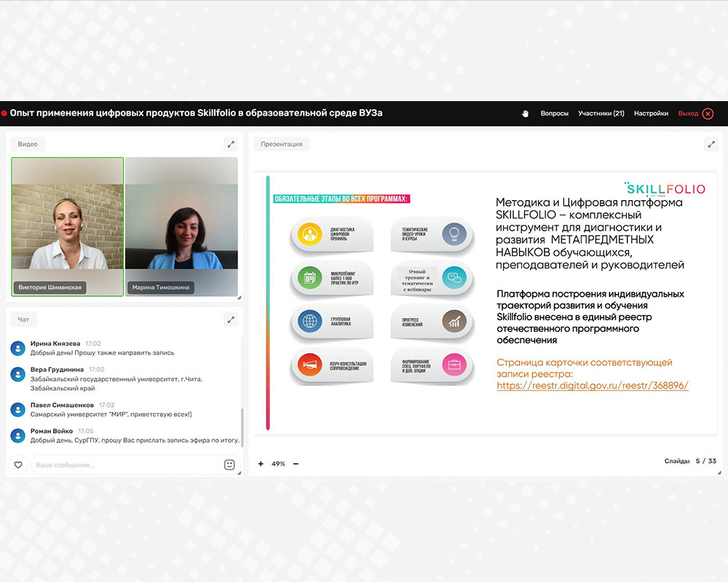This screenshot has height=582, width=728.
Task: Select Марина Тимошкина's video tile
Action: [181, 226]
